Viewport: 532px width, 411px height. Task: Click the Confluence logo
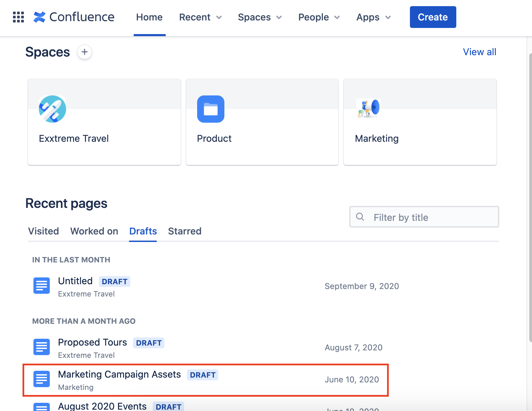coord(74,17)
